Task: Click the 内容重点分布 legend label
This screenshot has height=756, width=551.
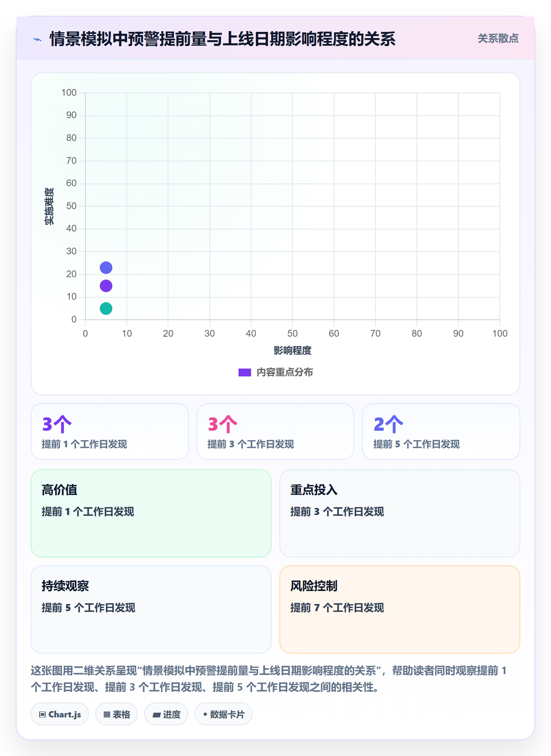Action: pos(285,372)
